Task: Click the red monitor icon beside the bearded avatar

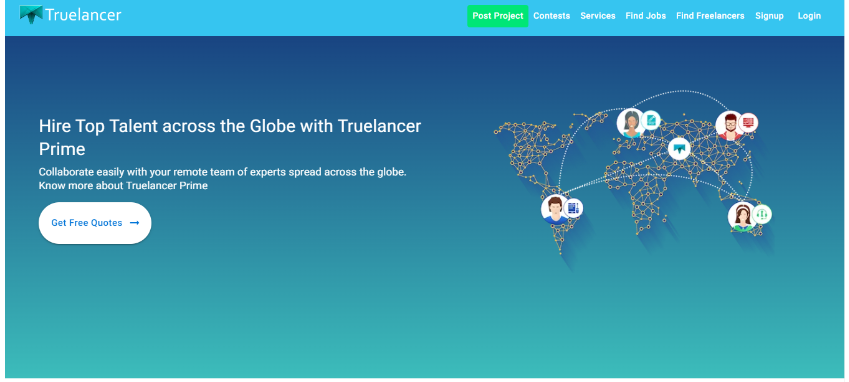Action: click(748, 123)
